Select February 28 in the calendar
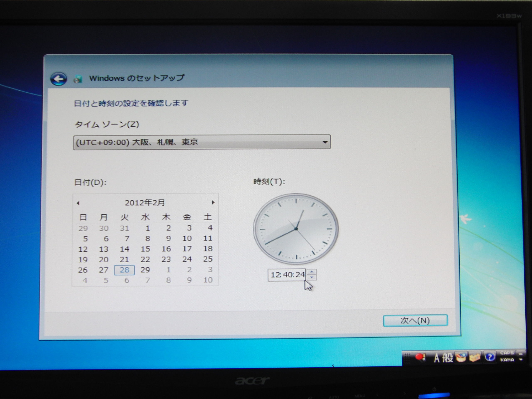The height and width of the screenshot is (399, 532). click(124, 270)
